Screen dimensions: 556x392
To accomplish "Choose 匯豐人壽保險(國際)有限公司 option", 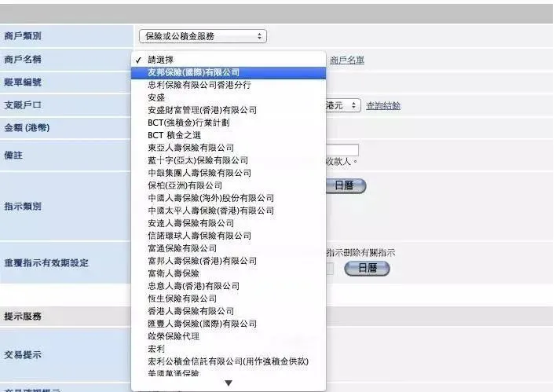I will 229,324.
